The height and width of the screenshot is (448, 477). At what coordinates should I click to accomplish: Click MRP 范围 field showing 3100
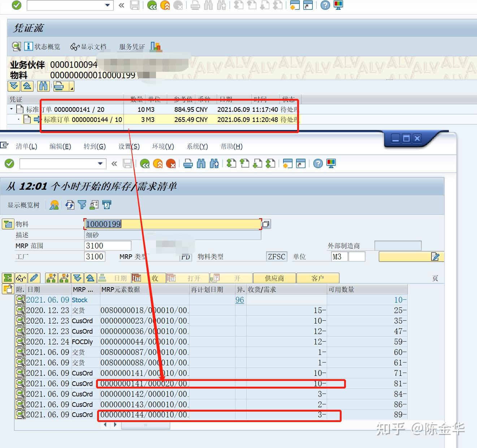coord(107,246)
